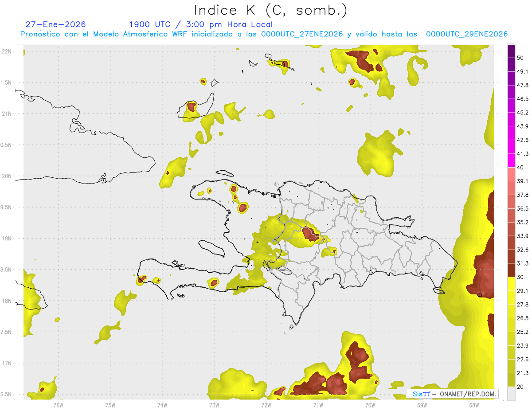Pick the colorbar value '43.9'
This screenshot has height=411, width=532.
(523, 126)
